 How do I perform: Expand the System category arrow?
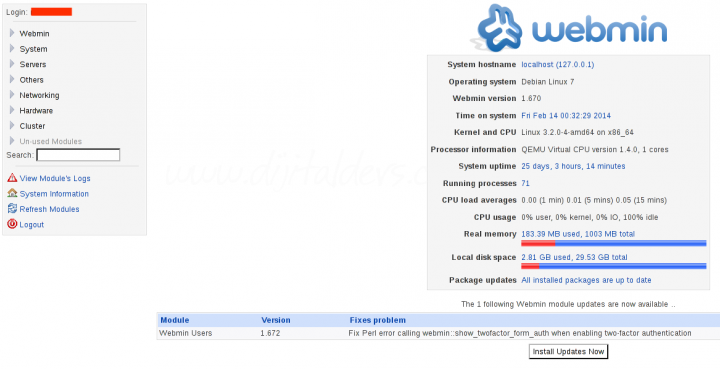[12, 49]
